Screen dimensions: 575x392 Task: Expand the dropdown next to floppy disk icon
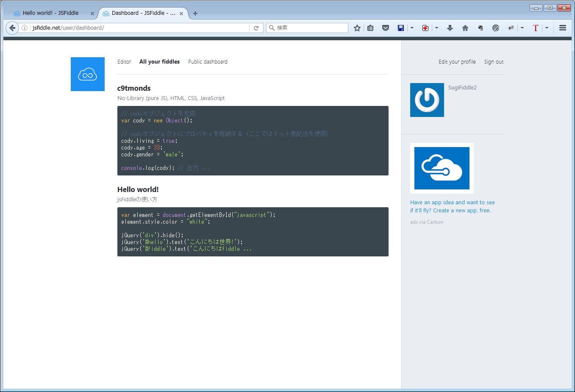(412, 28)
